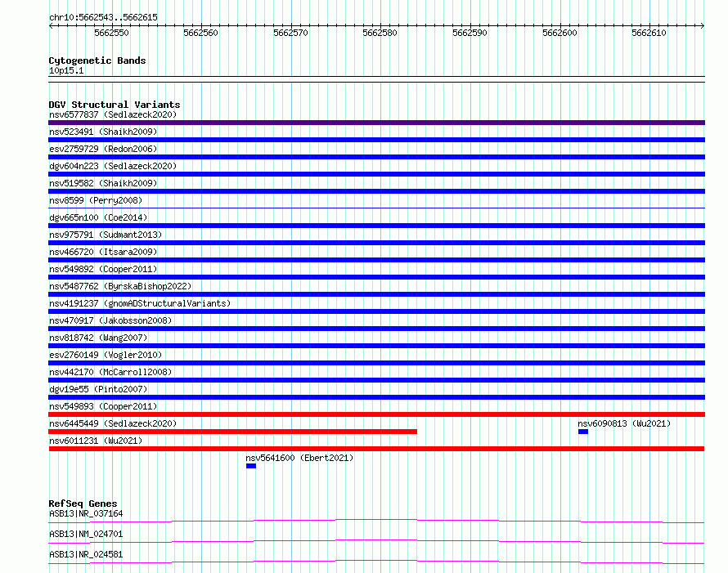728x573 pixels.
Task: Click the small blue bar under nsv6090813
Action: pos(583,432)
